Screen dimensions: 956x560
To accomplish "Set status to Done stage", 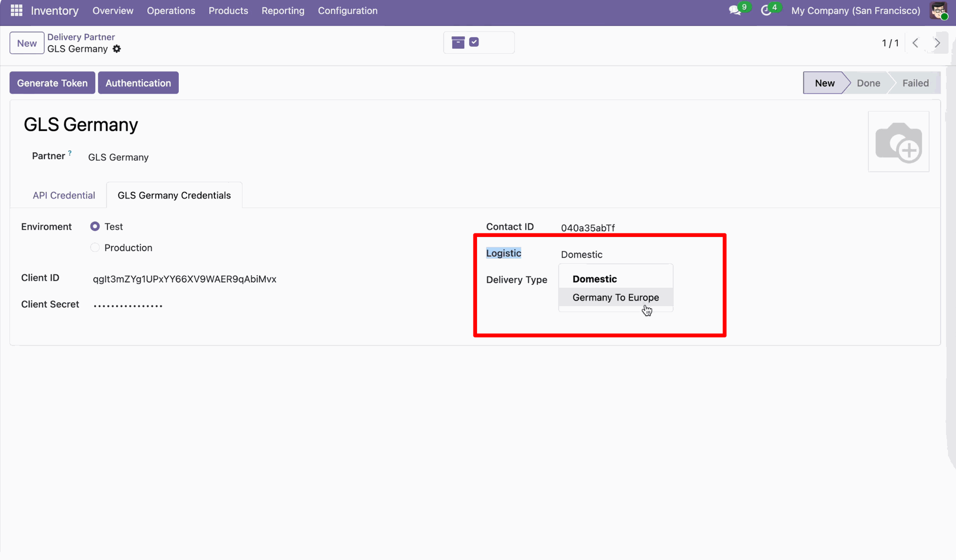I will pos(868,83).
